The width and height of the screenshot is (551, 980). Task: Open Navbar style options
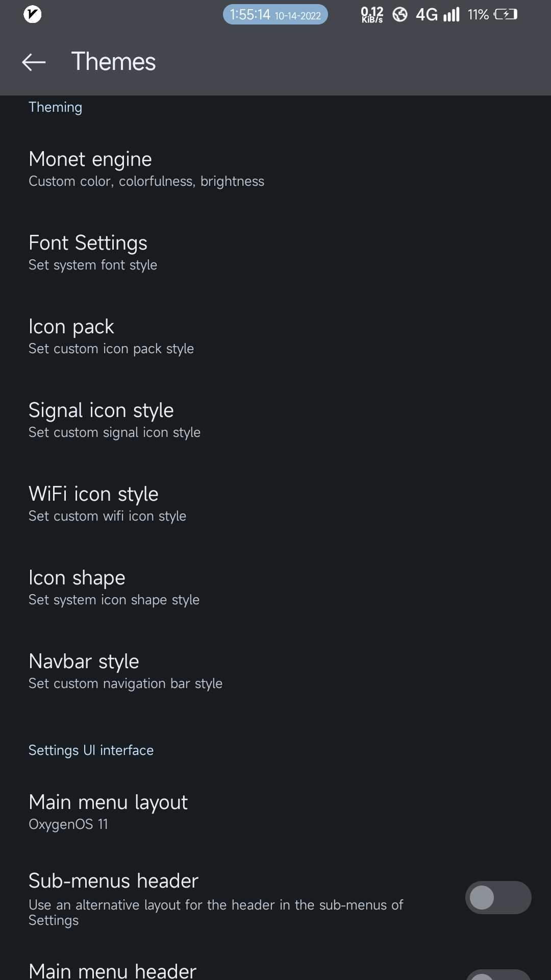tap(126, 671)
